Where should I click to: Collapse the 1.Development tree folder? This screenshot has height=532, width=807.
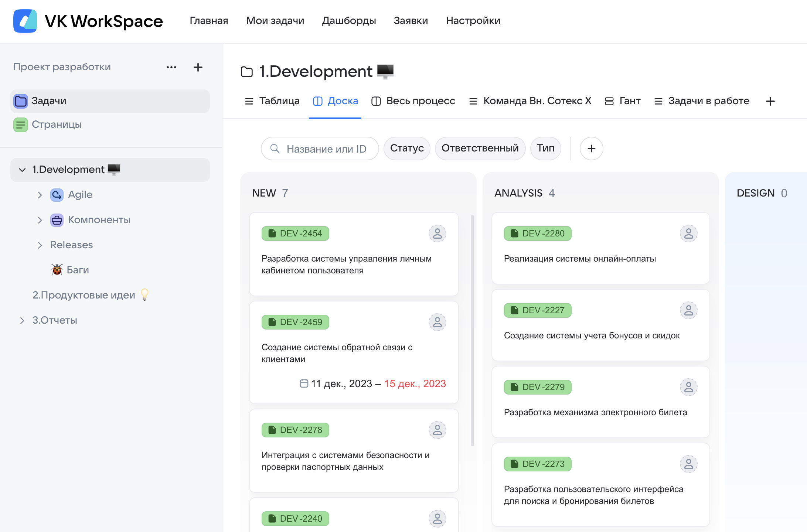tap(22, 170)
